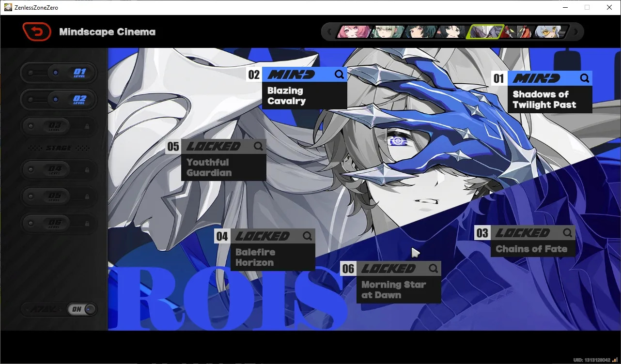Click the magnifier on Youthful Guardian

259,146
